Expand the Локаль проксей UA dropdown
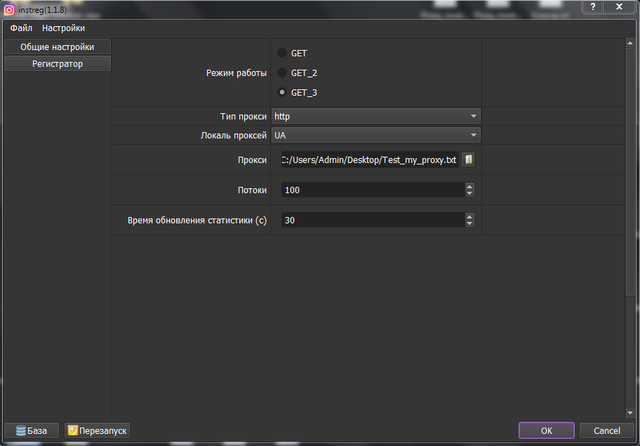This screenshot has height=446, width=640. tap(376, 135)
